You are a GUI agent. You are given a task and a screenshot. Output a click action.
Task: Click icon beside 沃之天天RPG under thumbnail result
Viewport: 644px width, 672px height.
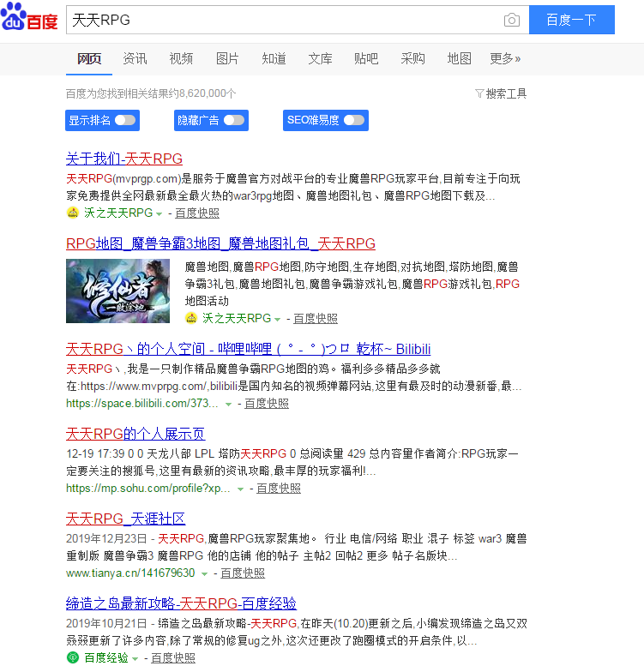point(190,318)
